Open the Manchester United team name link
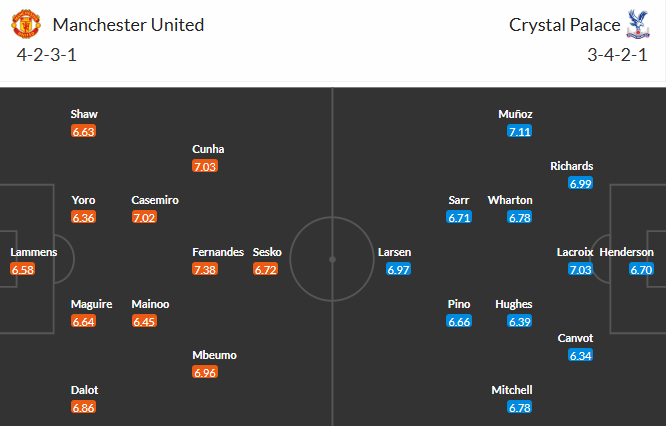The image size is (666, 426). click(128, 24)
